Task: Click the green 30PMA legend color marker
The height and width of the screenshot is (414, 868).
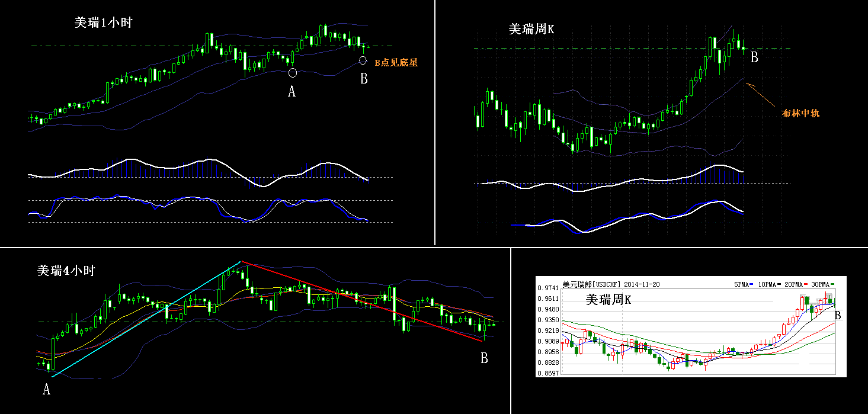Action: click(832, 284)
